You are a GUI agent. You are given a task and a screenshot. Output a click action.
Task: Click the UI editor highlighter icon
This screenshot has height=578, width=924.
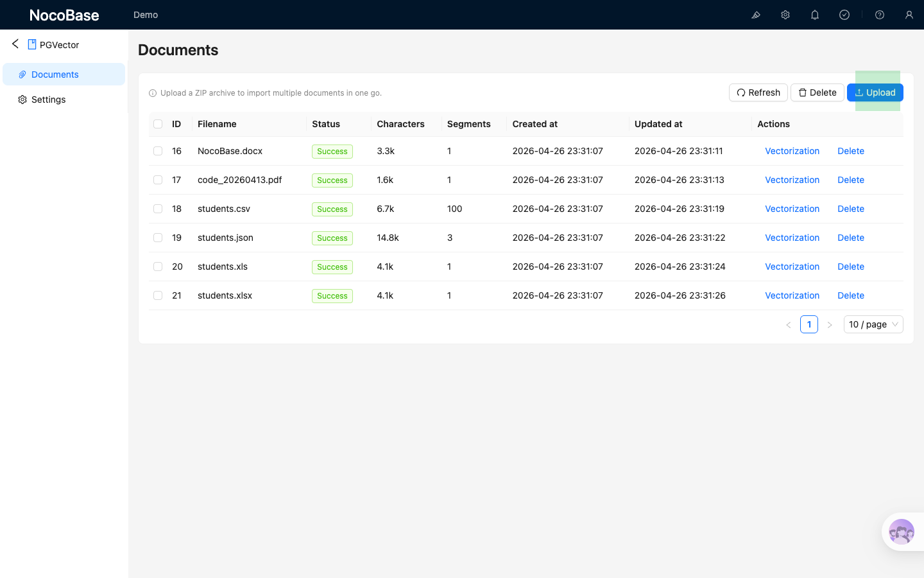[x=756, y=15]
